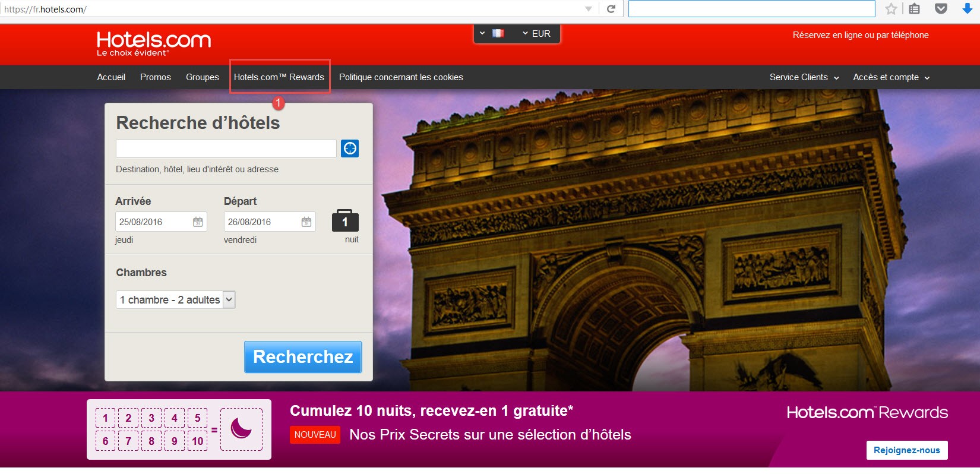The width and height of the screenshot is (980, 474).
Task: Expand the Accès et compte menu
Action: [892, 77]
